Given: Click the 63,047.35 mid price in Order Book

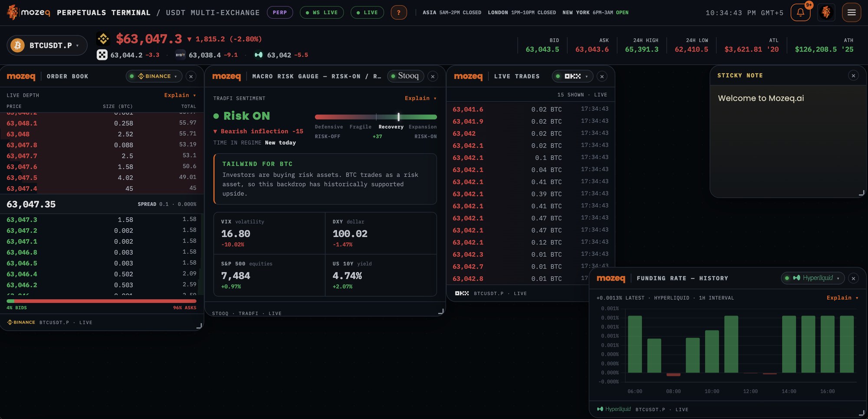Looking at the screenshot, I should point(31,204).
